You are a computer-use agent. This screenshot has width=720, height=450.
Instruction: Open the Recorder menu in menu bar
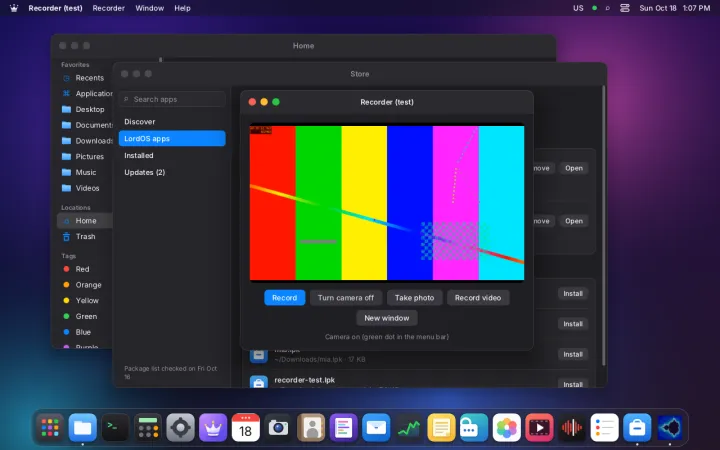click(108, 8)
